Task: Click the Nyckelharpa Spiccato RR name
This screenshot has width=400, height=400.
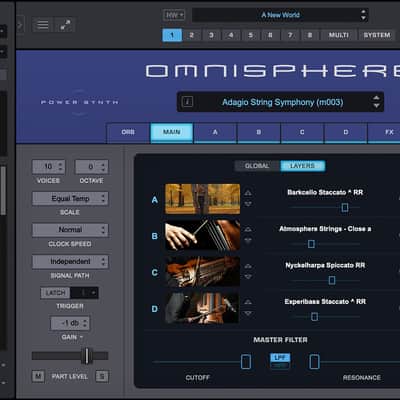Action: point(325,265)
